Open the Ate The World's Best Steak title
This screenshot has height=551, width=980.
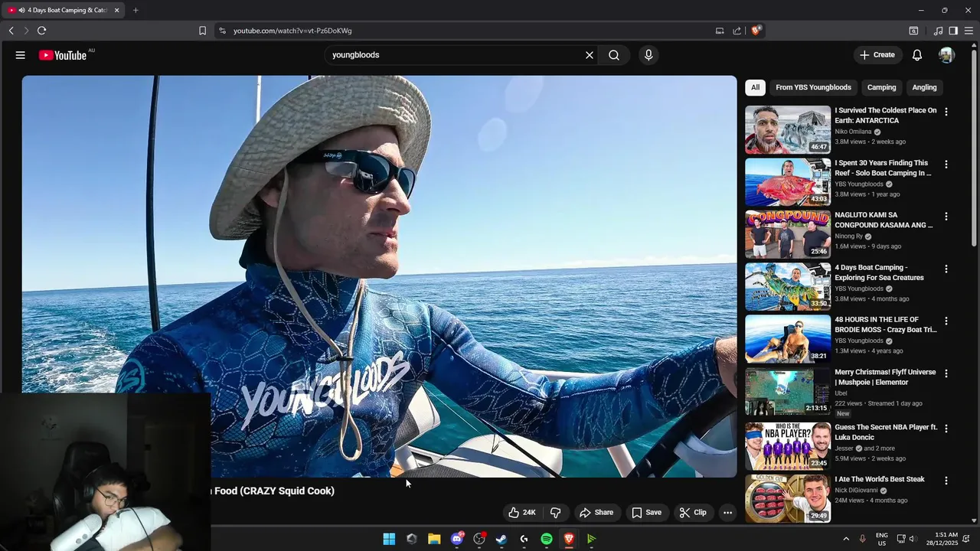coord(880,479)
